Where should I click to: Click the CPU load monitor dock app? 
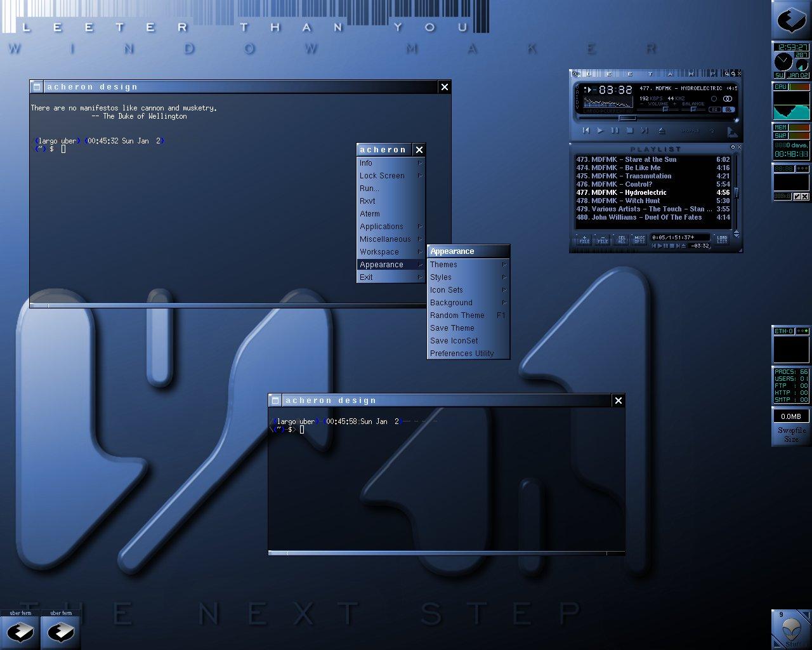pyautogui.click(x=792, y=101)
